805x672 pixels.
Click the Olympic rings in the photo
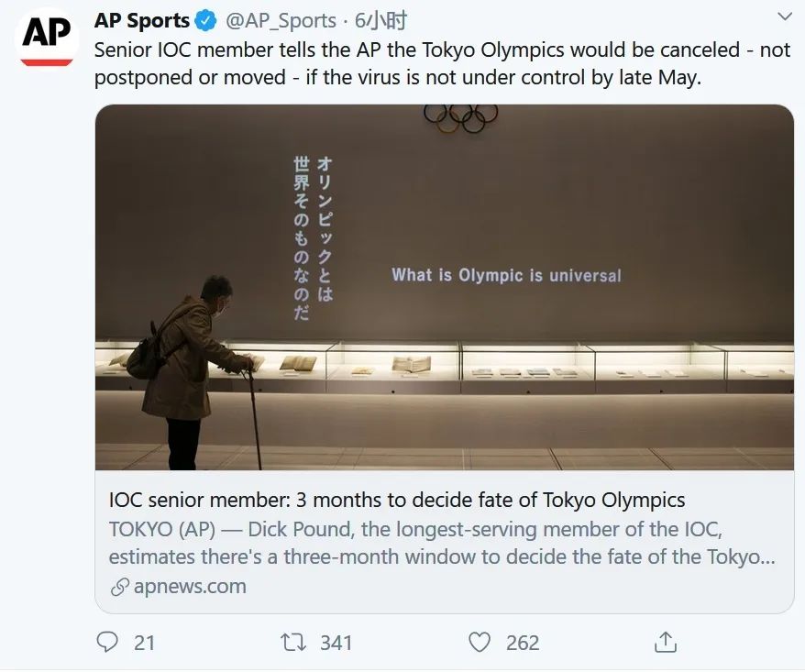[460, 117]
